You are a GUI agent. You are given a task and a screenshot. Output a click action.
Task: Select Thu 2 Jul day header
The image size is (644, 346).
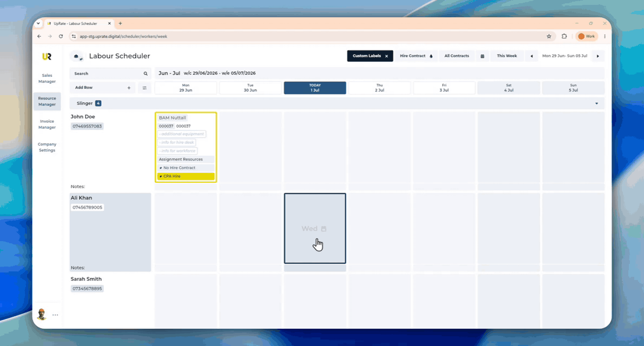379,88
